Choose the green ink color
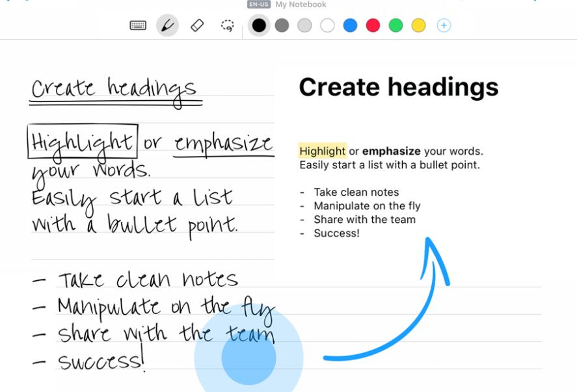 [396, 25]
